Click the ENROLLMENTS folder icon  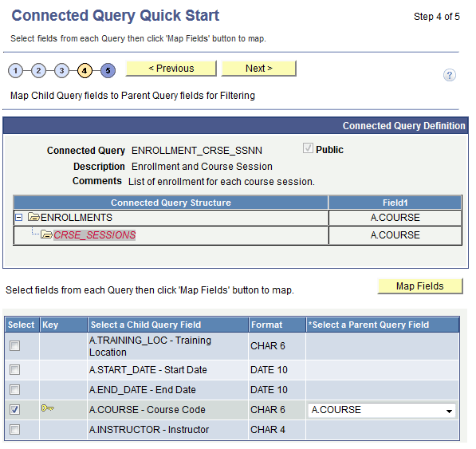(x=33, y=217)
